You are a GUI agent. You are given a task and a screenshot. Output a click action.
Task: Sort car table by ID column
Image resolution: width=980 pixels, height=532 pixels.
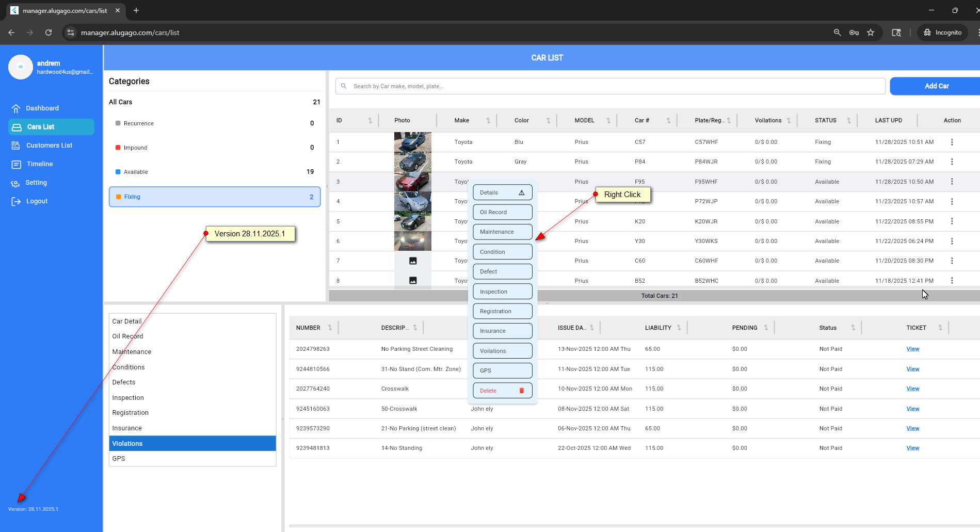click(x=369, y=121)
